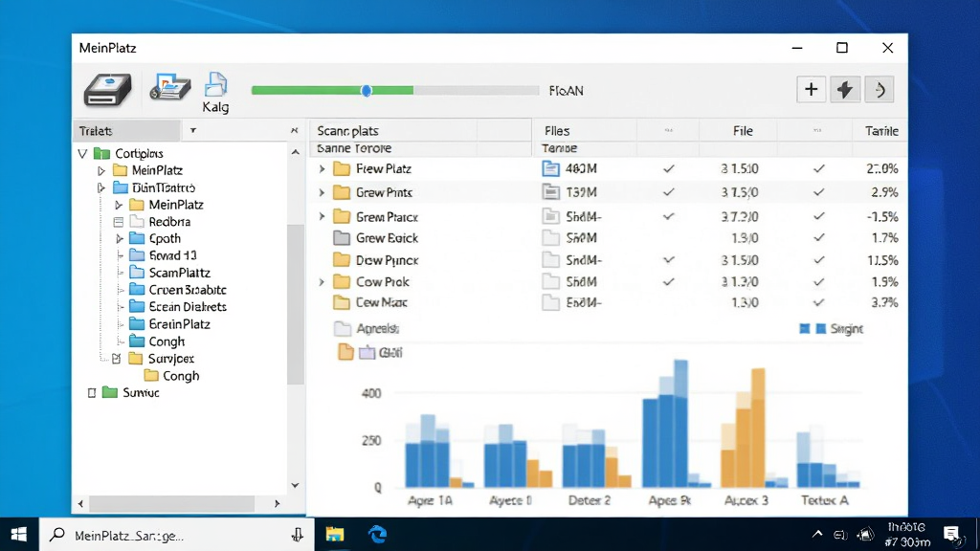
Task: Toggle the checkbox next to Survjoex
Action: [x=116, y=359]
